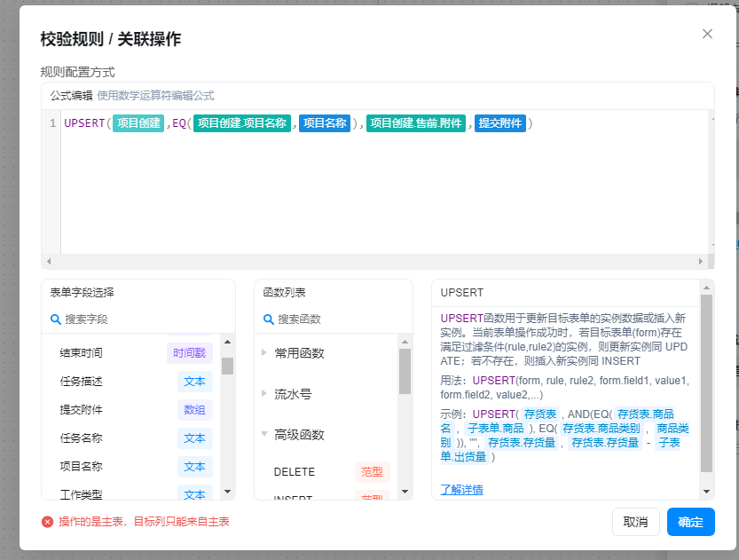Click the 时间戳 type tag
Image resolution: width=739 pixels, height=560 pixels.
pyautogui.click(x=190, y=353)
